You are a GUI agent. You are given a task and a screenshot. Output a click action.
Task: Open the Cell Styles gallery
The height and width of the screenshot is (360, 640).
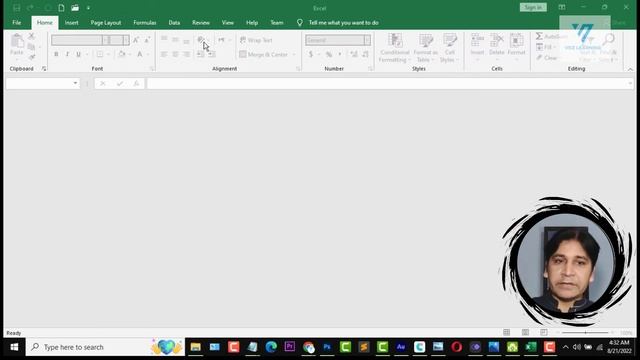pyautogui.click(x=449, y=48)
